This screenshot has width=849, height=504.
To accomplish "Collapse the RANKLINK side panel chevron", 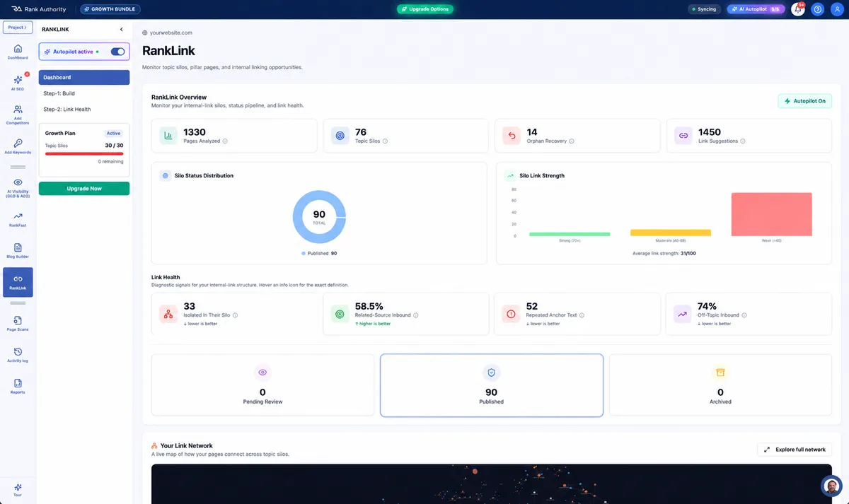I will tap(121, 29).
